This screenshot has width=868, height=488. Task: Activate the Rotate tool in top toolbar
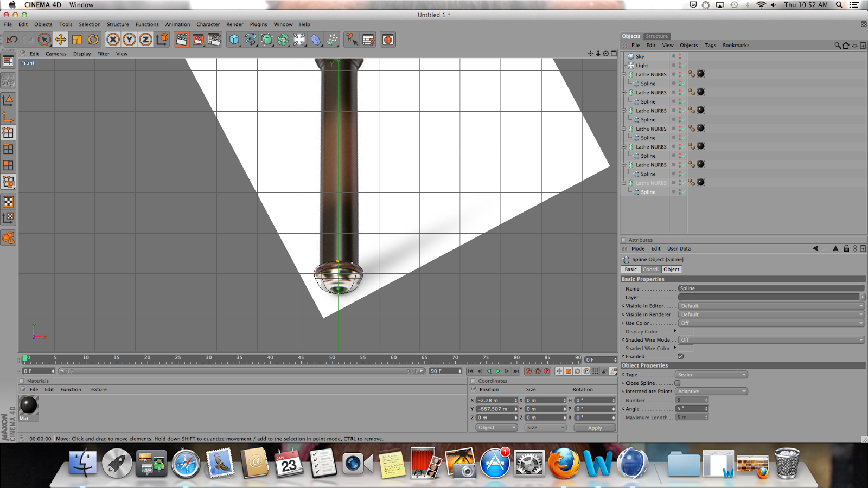93,40
